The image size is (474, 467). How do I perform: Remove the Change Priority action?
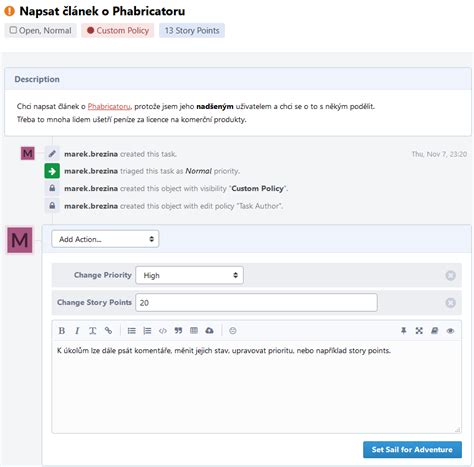pyautogui.click(x=450, y=275)
